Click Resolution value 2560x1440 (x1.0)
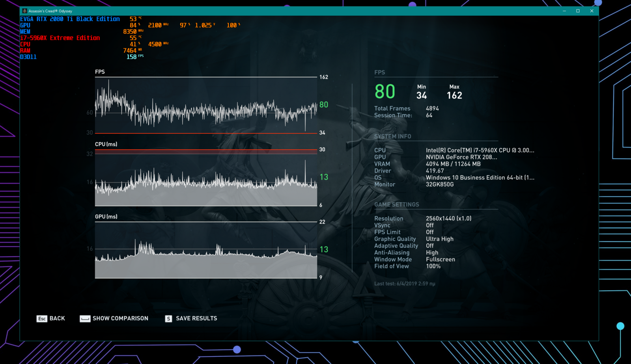Screen dimensions: 631x364 448,218
